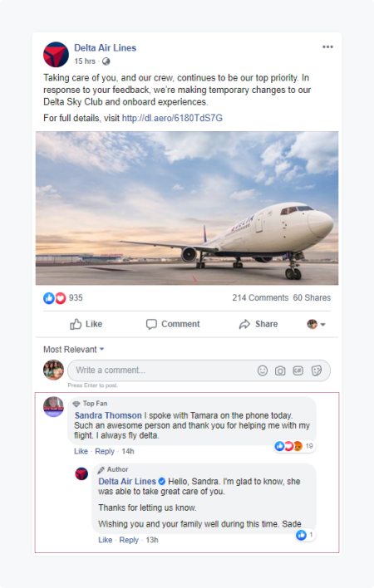Expand the Most Relevant comment sorting dropdown
374x588 pixels.
74,350
